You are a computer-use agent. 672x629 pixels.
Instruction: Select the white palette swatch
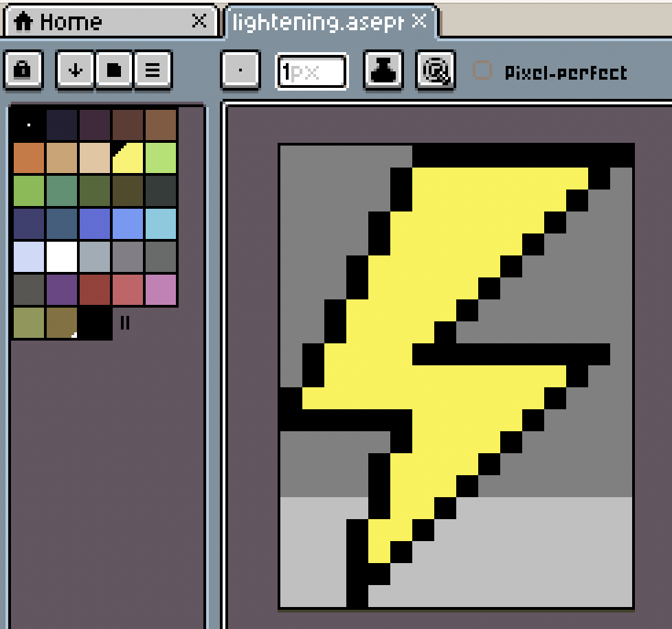(x=62, y=257)
